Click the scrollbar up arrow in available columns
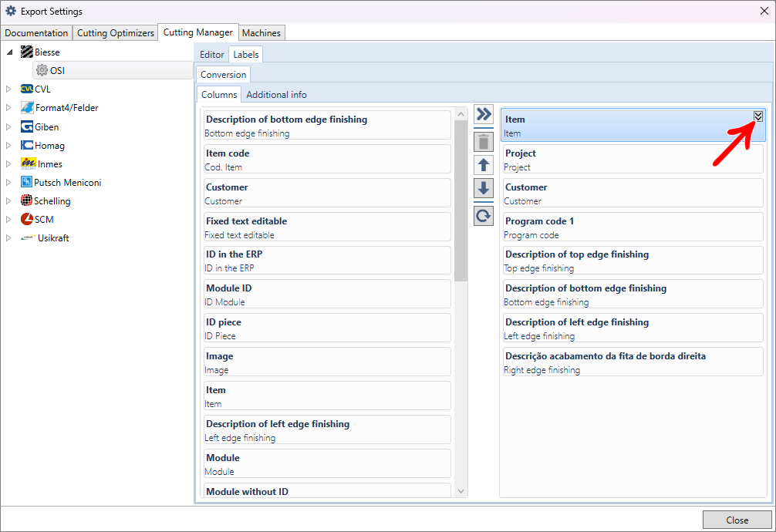The height and width of the screenshot is (532, 776). (461, 114)
